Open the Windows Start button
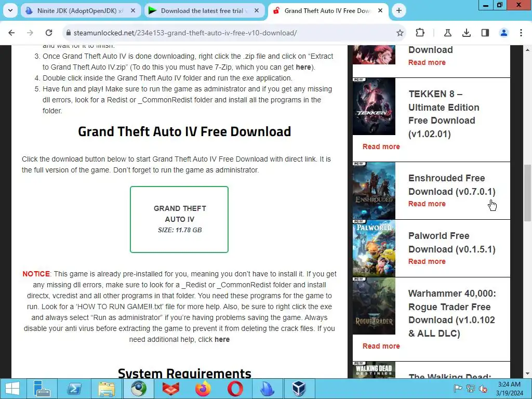 (x=12, y=389)
